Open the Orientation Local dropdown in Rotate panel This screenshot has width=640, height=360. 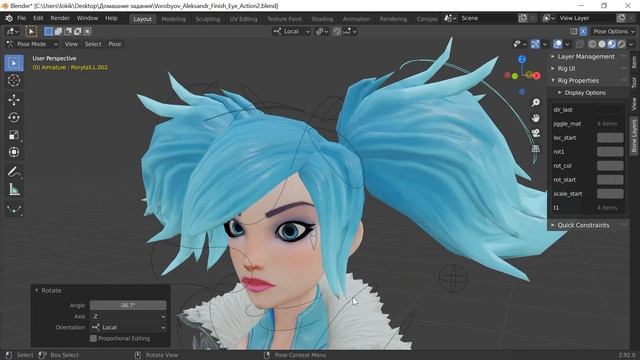point(128,327)
